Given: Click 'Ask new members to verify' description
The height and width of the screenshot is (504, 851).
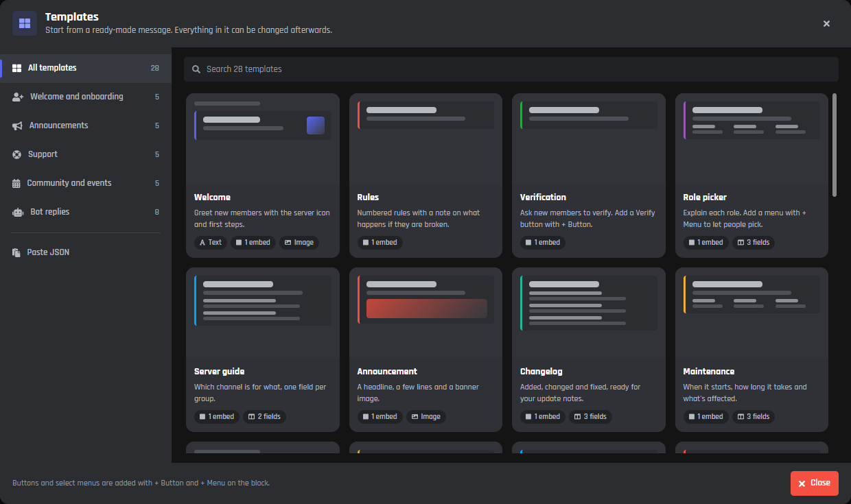Looking at the screenshot, I should [x=587, y=219].
